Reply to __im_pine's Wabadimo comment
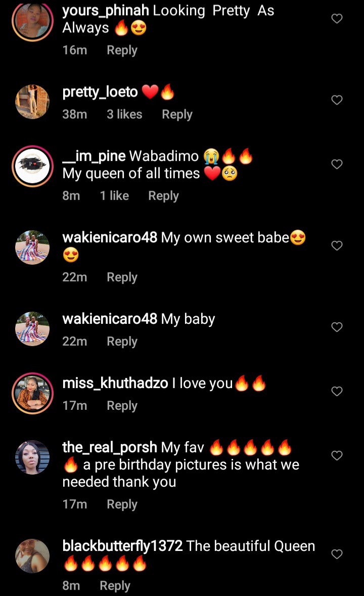The height and width of the screenshot is (596, 364). tap(163, 196)
